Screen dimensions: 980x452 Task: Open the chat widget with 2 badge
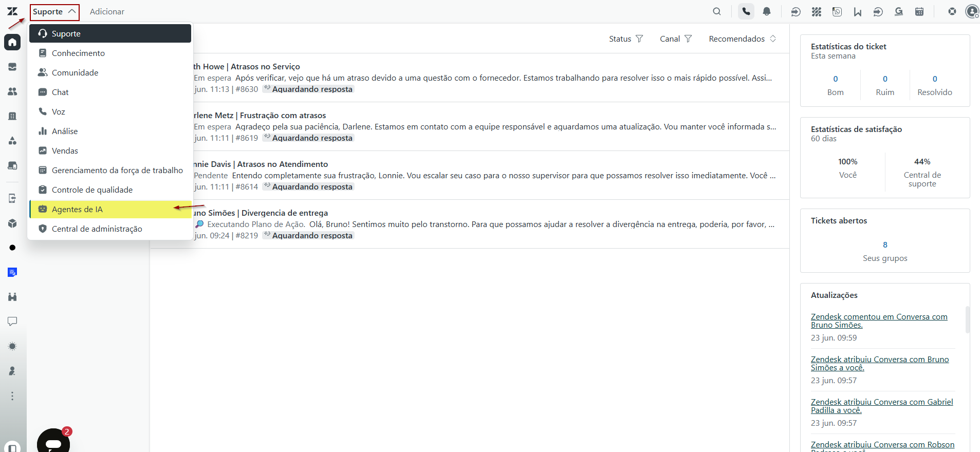(53, 441)
